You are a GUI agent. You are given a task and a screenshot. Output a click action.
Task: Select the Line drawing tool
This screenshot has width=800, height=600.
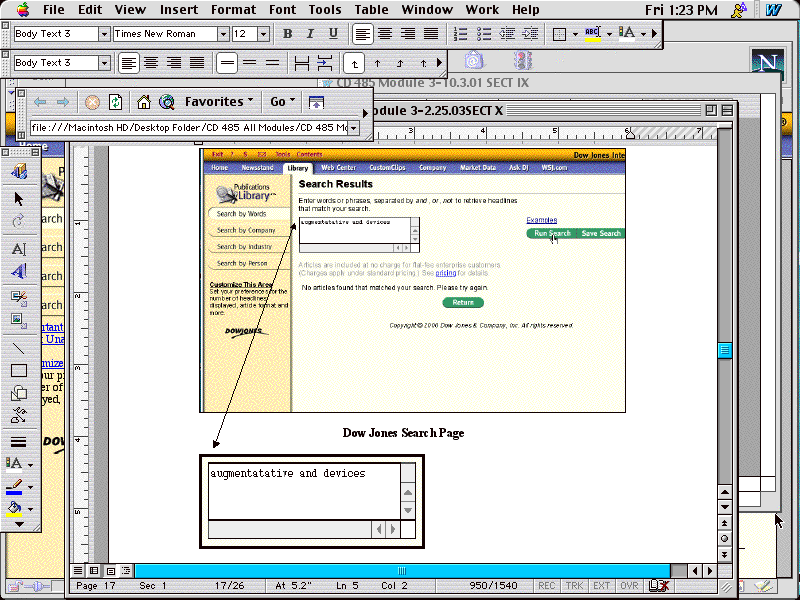pos(19,348)
